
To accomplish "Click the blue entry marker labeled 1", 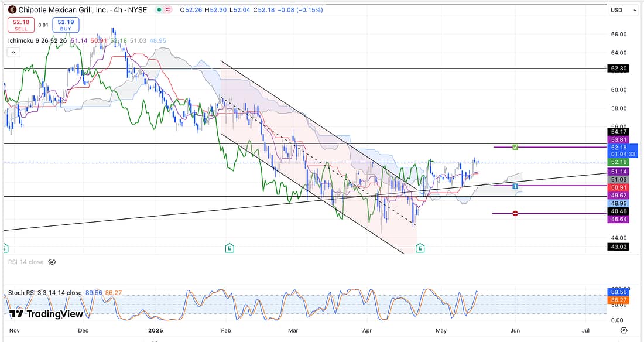I will 515,186.
